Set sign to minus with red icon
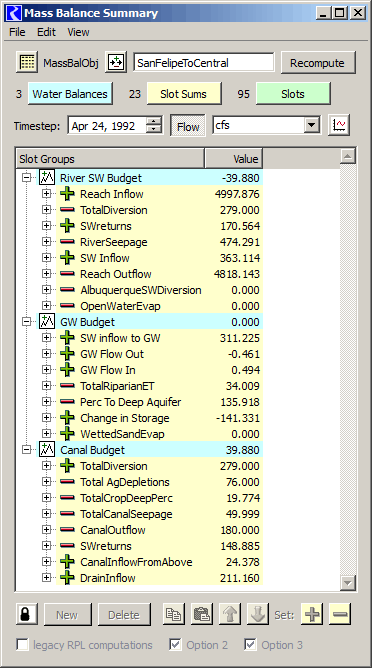 click(x=340, y=615)
